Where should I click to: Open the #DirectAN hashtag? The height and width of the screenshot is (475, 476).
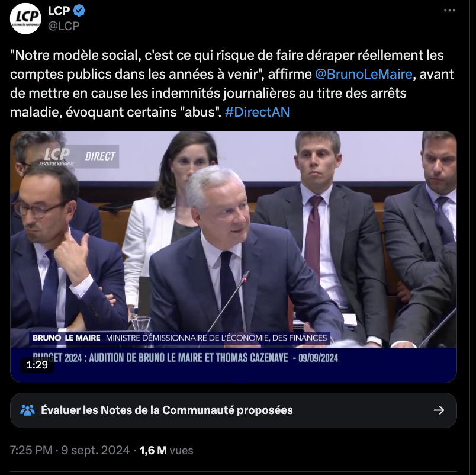tap(257, 112)
